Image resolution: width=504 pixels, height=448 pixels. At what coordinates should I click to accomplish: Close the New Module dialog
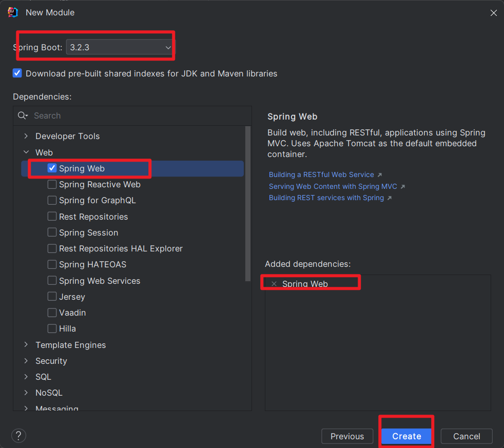[493, 13]
